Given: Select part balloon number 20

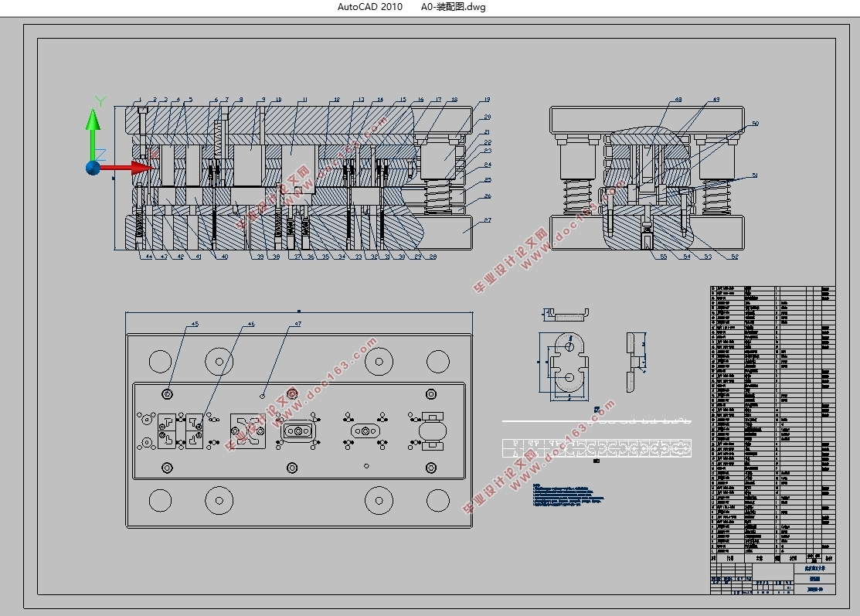Looking at the screenshot, I should coord(488,117).
